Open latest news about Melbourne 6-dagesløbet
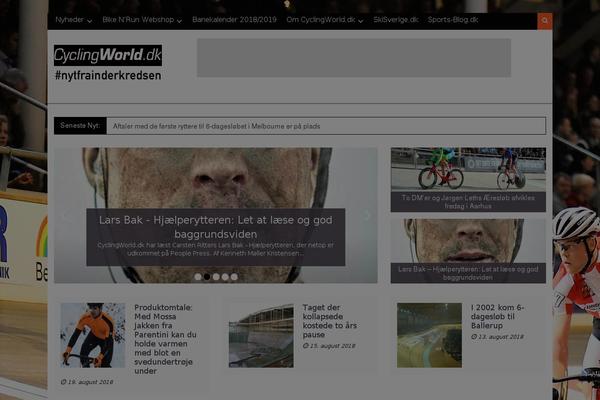 point(217,126)
